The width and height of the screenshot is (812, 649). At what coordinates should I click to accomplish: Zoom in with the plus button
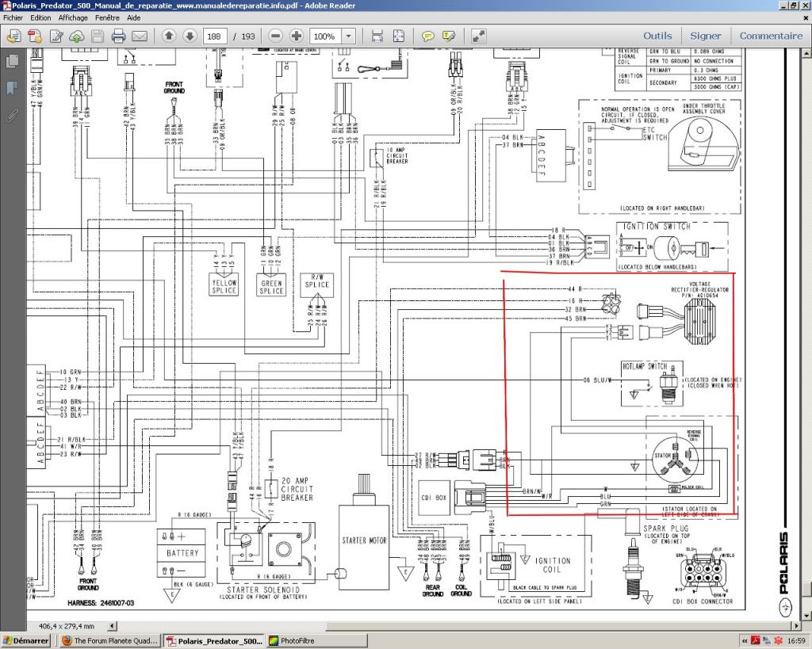click(297, 36)
